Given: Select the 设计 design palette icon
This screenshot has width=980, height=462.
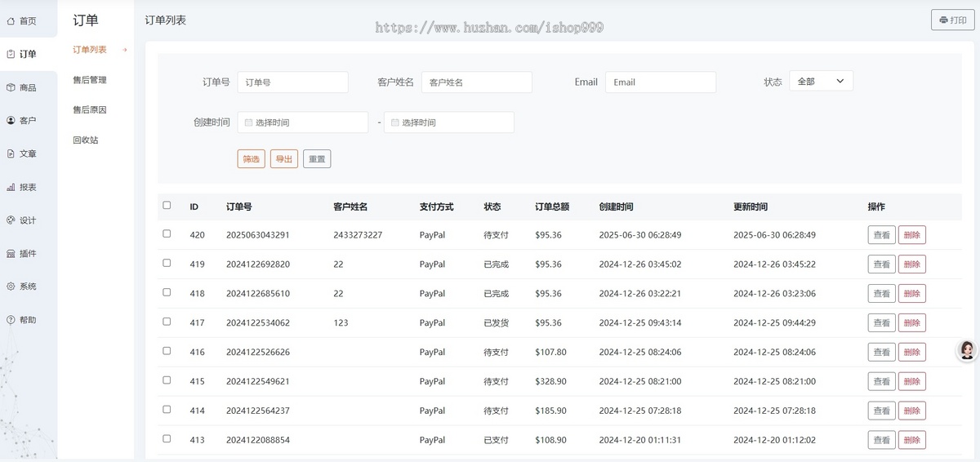Looking at the screenshot, I should click(x=11, y=220).
